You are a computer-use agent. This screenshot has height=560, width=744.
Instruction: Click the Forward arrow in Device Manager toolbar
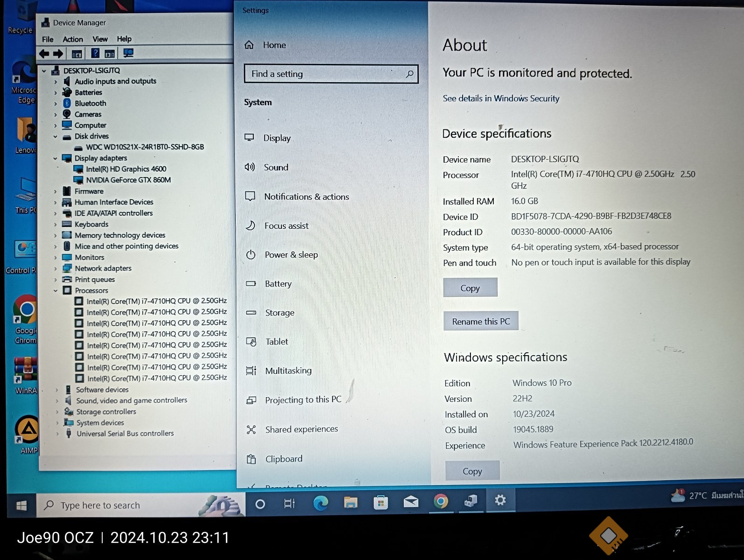58,54
